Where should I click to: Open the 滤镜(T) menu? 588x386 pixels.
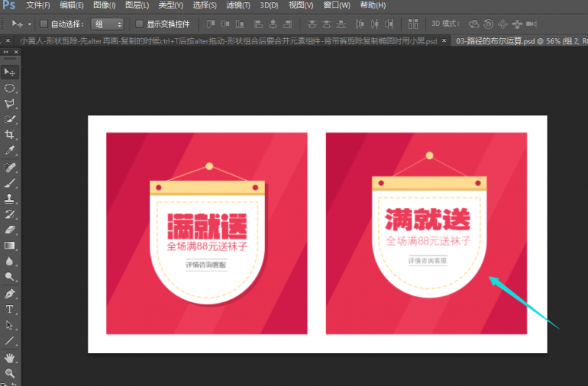point(238,6)
